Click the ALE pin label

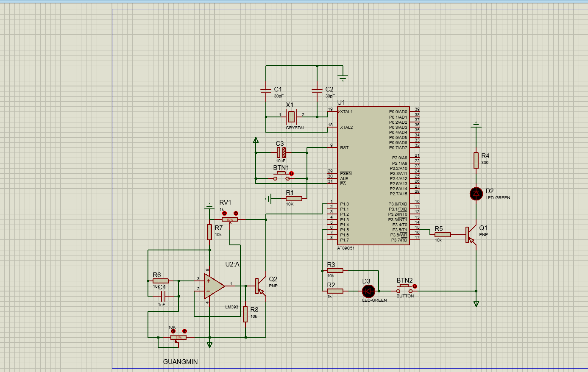tap(344, 178)
